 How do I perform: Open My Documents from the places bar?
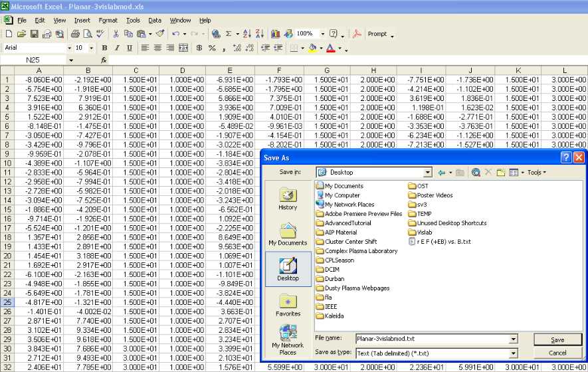coord(288,234)
